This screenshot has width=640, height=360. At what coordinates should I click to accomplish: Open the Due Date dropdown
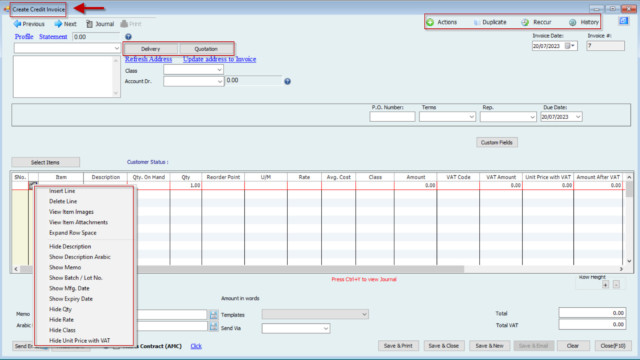tap(578, 117)
